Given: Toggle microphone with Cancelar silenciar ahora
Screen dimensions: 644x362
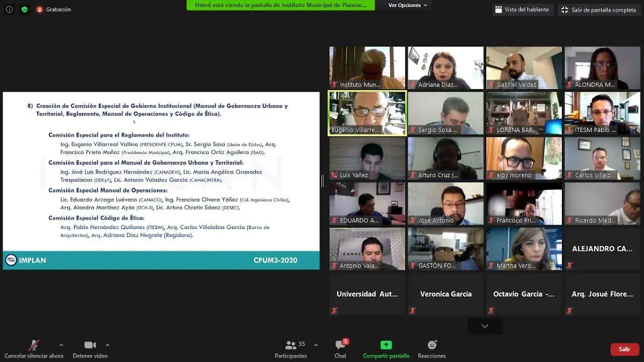Looking at the screenshot, I should (34, 349).
